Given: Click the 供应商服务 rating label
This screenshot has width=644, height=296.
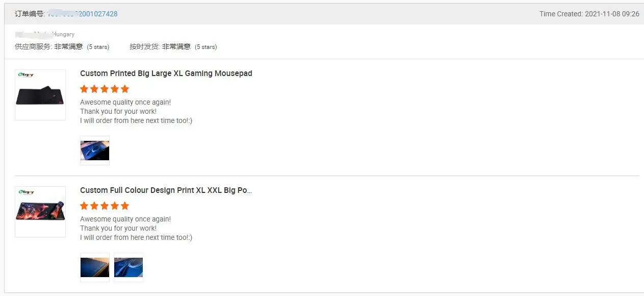Looking at the screenshot, I should tap(34, 46).
